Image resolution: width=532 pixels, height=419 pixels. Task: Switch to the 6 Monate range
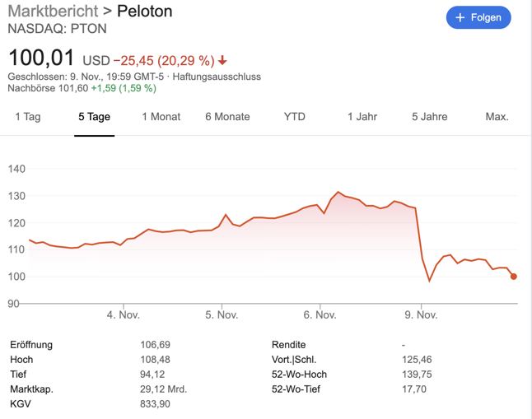click(227, 117)
